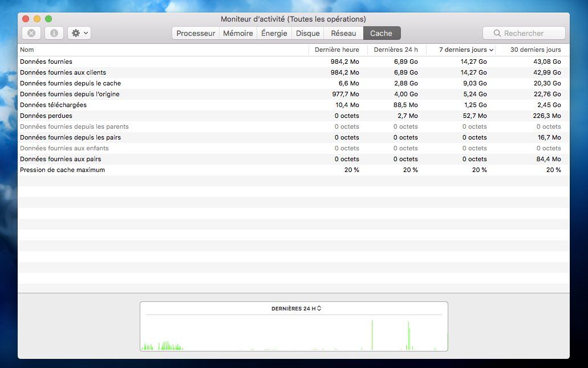This screenshot has height=368, width=588.
Task: Sort by 30 derniers jours column
Action: [x=535, y=50]
